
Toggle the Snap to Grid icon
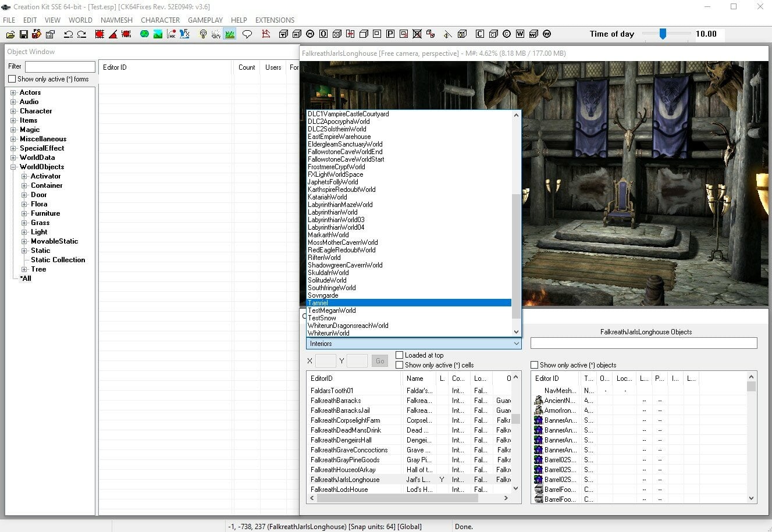(99, 34)
